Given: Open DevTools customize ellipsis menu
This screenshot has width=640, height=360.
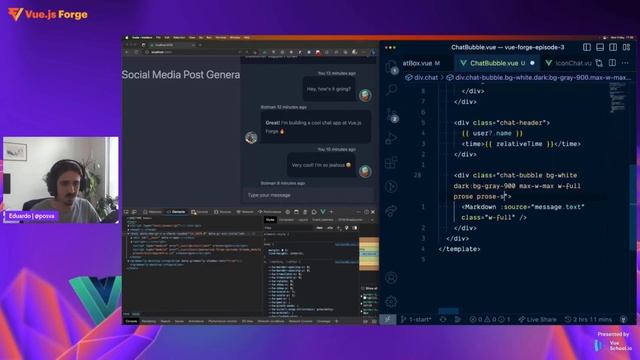Looking at the screenshot, I should [x=358, y=212].
